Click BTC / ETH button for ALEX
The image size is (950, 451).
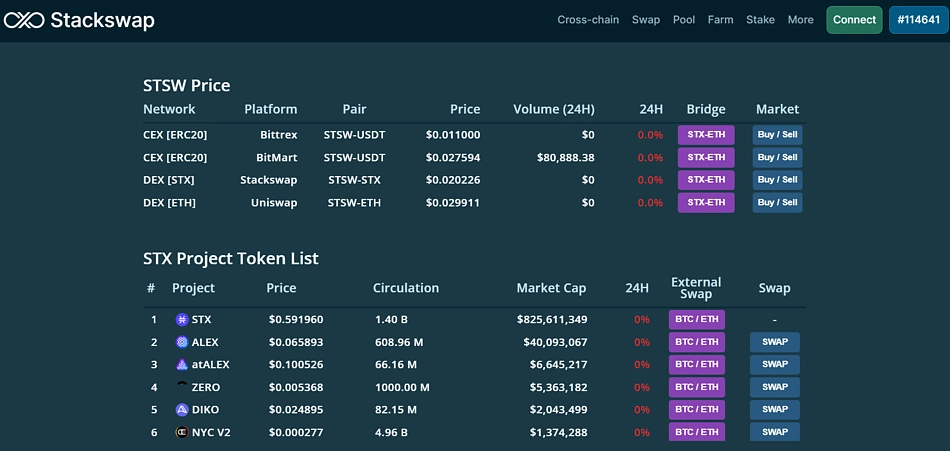coord(697,342)
